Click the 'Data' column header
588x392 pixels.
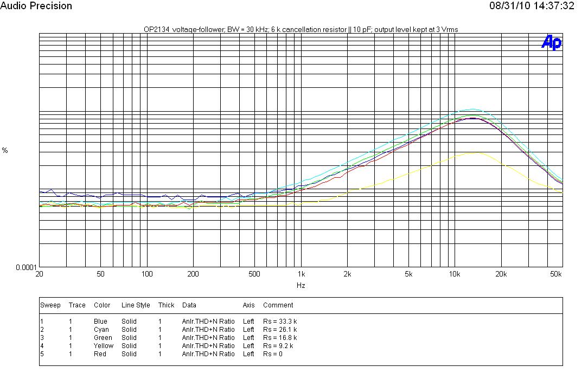(189, 305)
